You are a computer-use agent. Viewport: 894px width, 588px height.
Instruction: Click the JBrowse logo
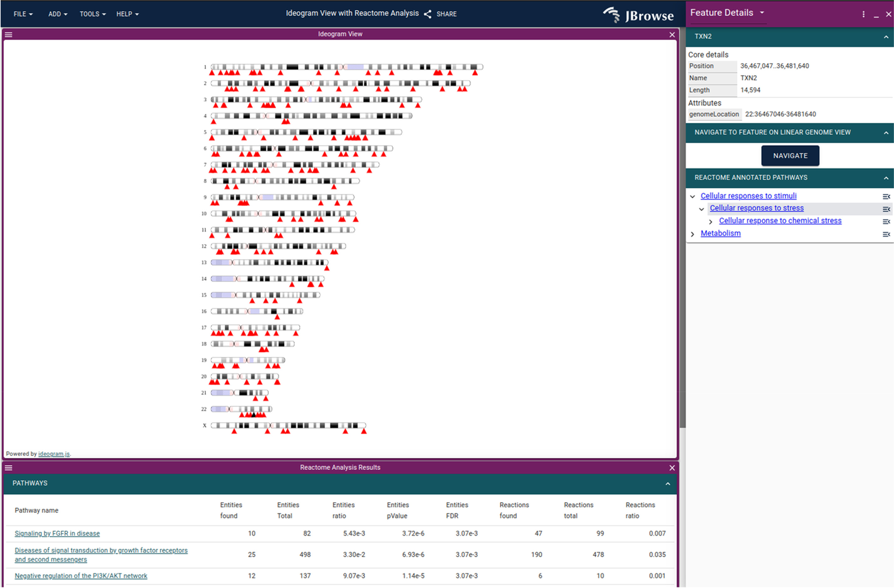(x=638, y=14)
